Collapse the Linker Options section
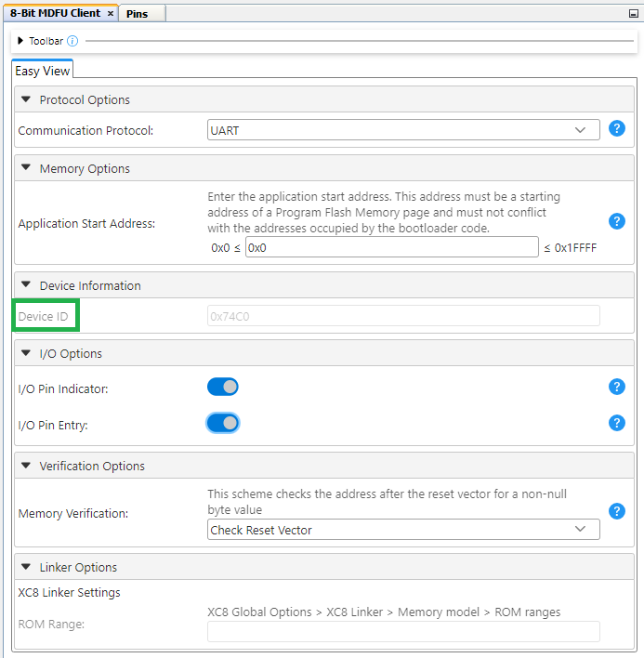The height and width of the screenshot is (658, 644). click(26, 567)
